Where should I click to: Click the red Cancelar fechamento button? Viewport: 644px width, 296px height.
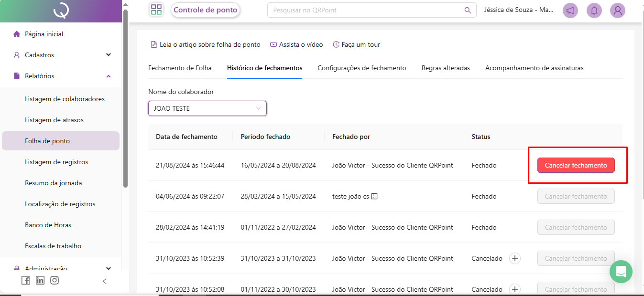pos(576,165)
